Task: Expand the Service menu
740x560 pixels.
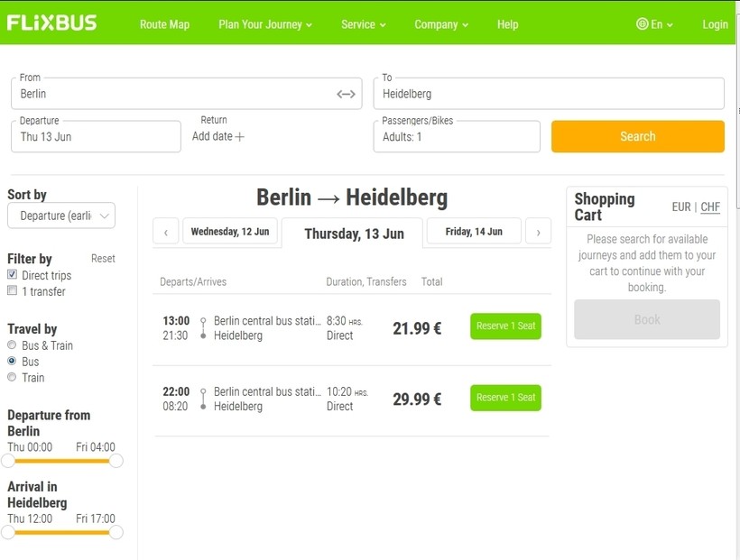Action: tap(363, 24)
